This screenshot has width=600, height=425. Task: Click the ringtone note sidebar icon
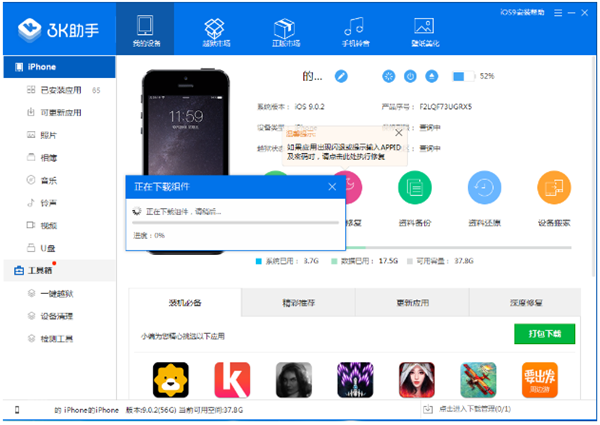[31, 202]
